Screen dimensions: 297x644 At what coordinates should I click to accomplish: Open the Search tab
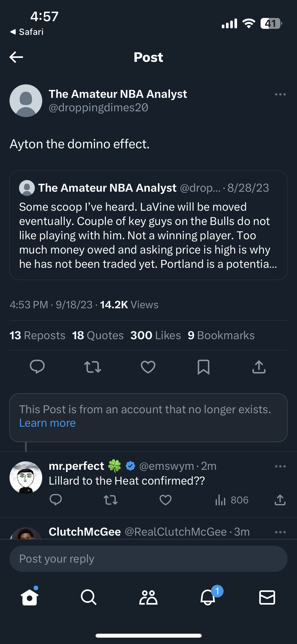[89, 597]
